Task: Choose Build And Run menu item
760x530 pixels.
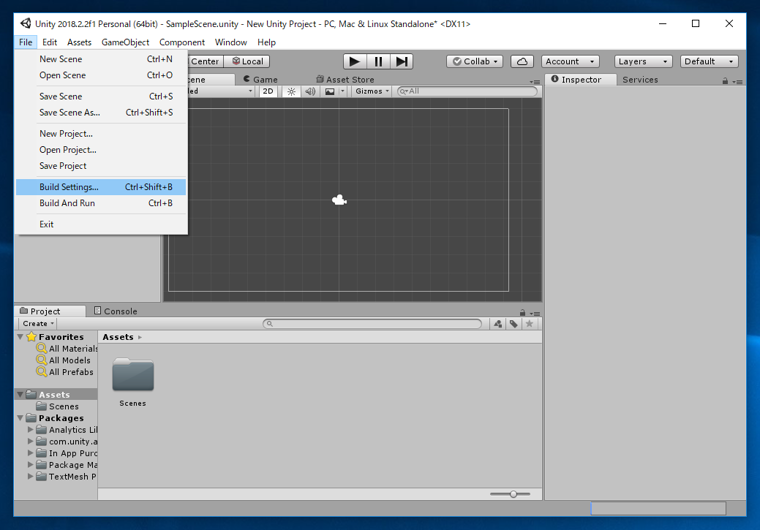Action: coord(101,203)
